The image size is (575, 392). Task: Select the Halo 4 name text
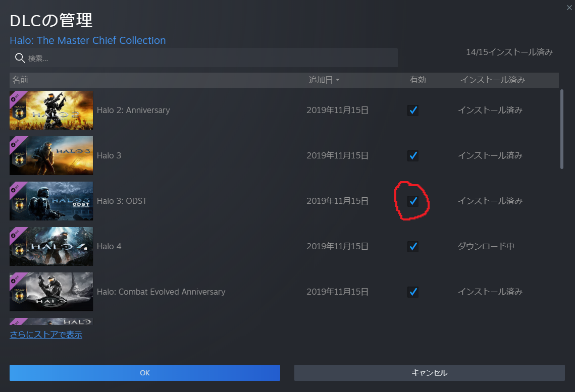(x=109, y=247)
